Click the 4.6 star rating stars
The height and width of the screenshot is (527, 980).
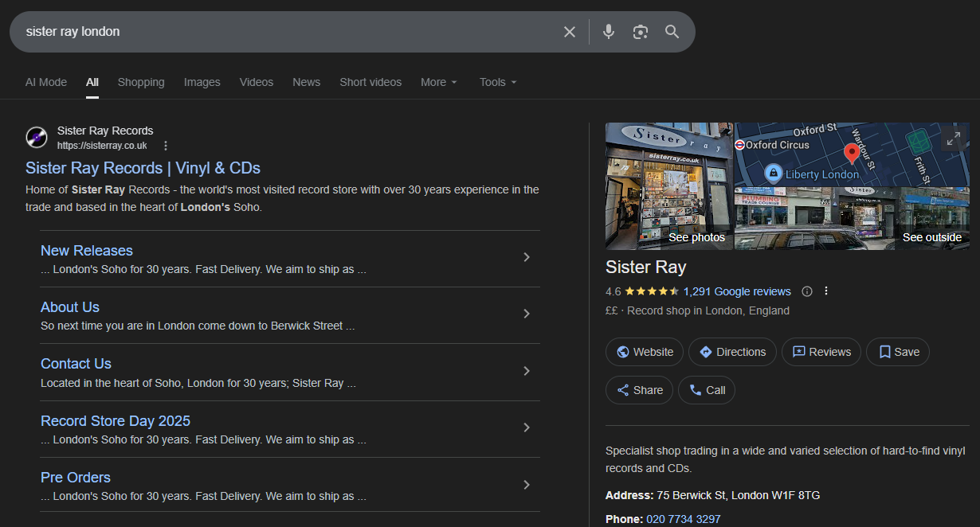pos(651,291)
